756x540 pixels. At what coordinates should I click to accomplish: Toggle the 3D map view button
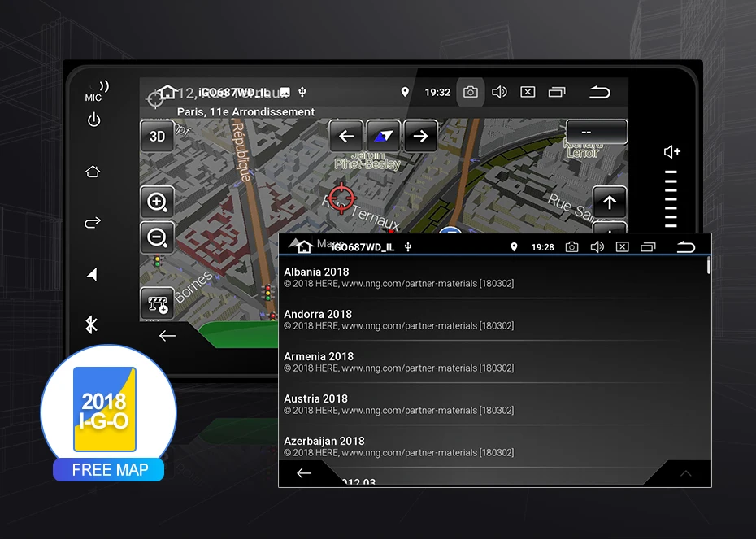coord(157,137)
